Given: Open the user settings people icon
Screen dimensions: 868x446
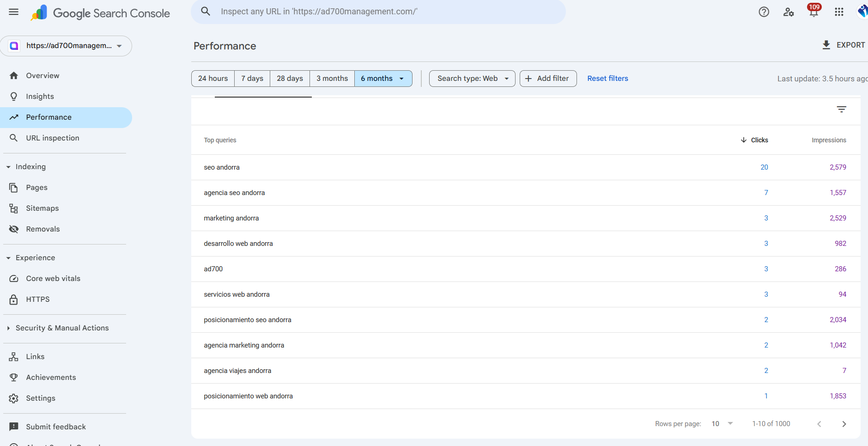Looking at the screenshot, I should (x=789, y=12).
